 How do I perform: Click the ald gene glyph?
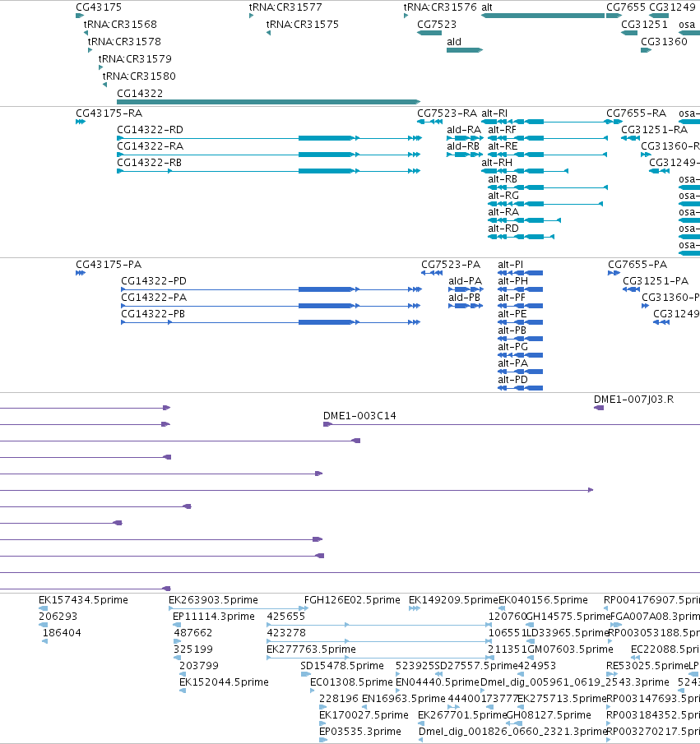[x=465, y=50]
